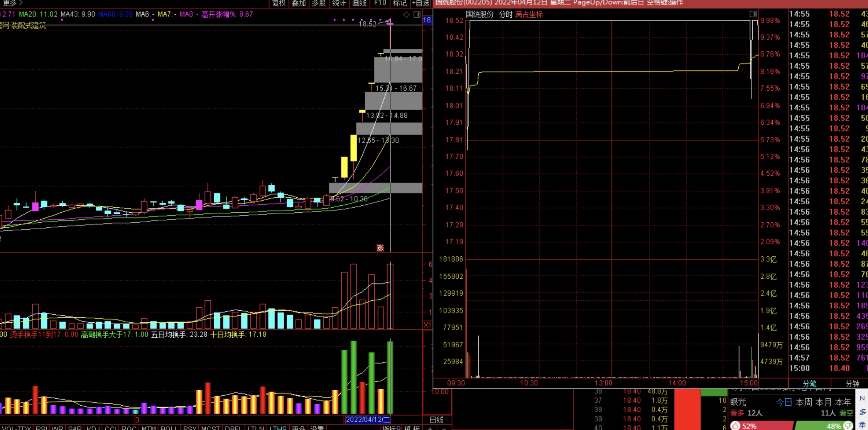
Task: Click the diamond icon above K-line chart
Action: 406,15
